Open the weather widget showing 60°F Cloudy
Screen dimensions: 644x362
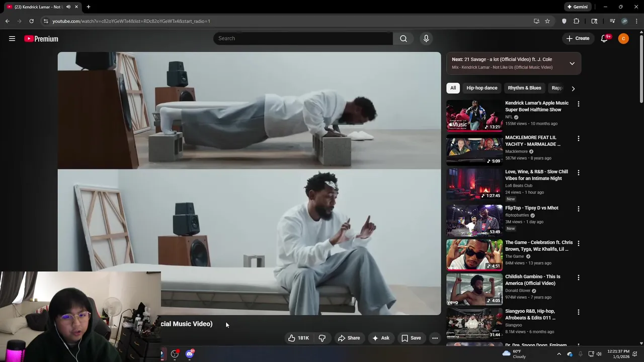pyautogui.click(x=514, y=354)
